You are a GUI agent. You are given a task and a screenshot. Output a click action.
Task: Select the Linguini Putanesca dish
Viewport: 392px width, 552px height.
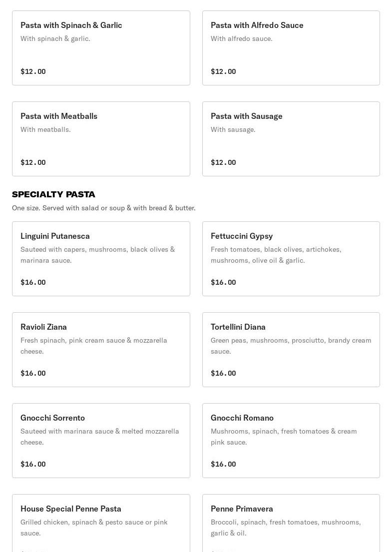[101, 259]
